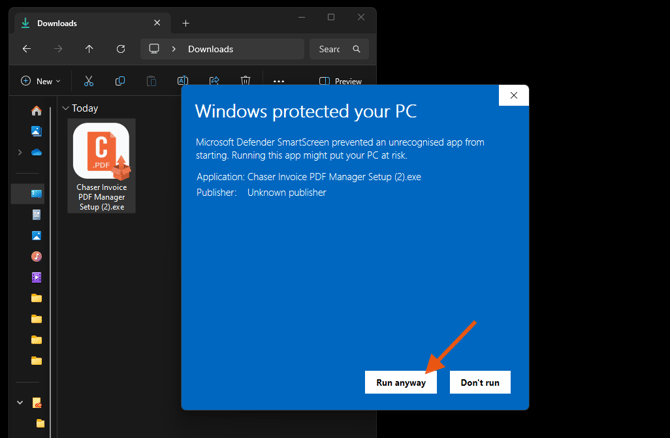Screen dimensions: 670x438
Task: Collapse the Today file group
Action: point(66,108)
